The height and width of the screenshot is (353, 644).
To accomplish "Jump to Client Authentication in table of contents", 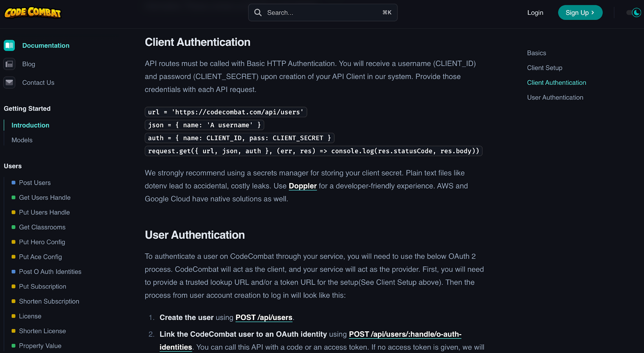I will 557,82.
